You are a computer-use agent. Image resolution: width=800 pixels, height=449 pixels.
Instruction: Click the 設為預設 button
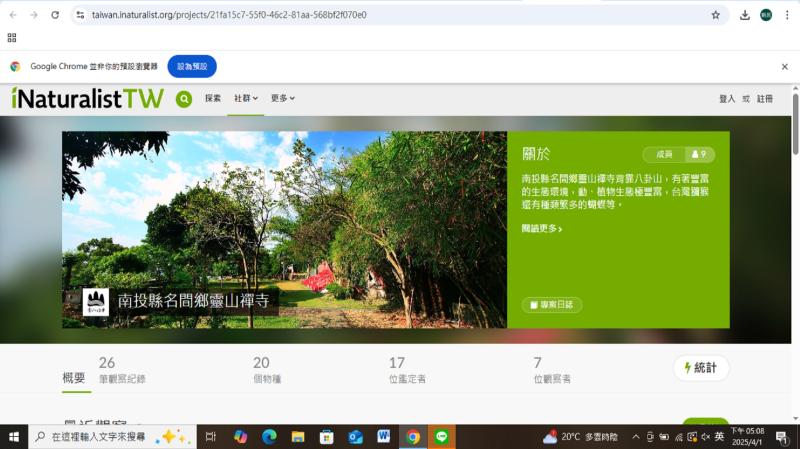pyautogui.click(x=192, y=66)
